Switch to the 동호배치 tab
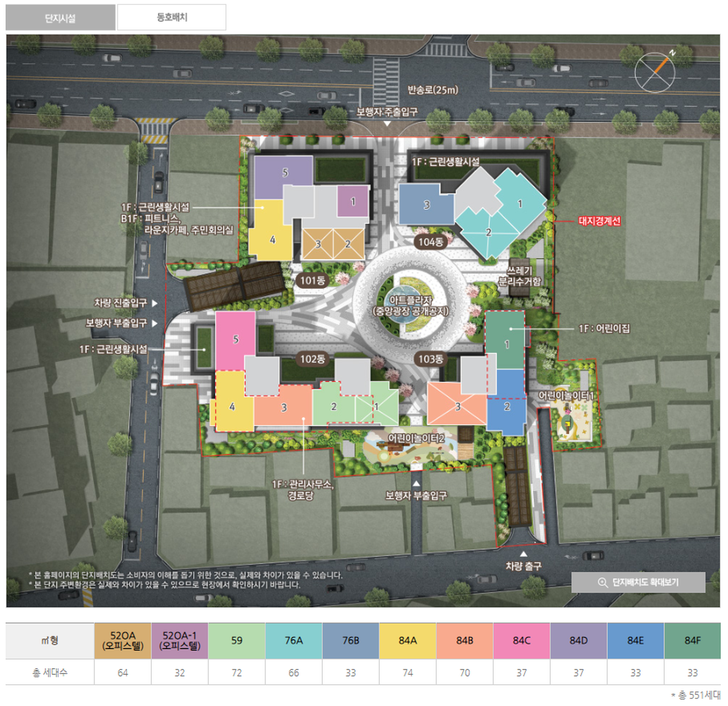Viewport: 728px width, 706px height. pyautogui.click(x=172, y=17)
